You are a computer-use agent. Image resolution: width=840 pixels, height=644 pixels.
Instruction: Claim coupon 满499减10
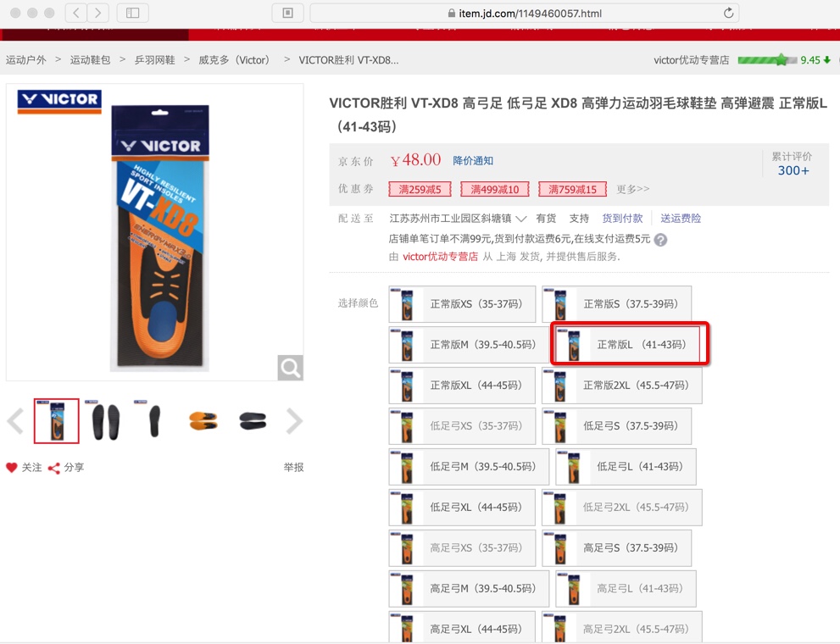click(x=494, y=189)
